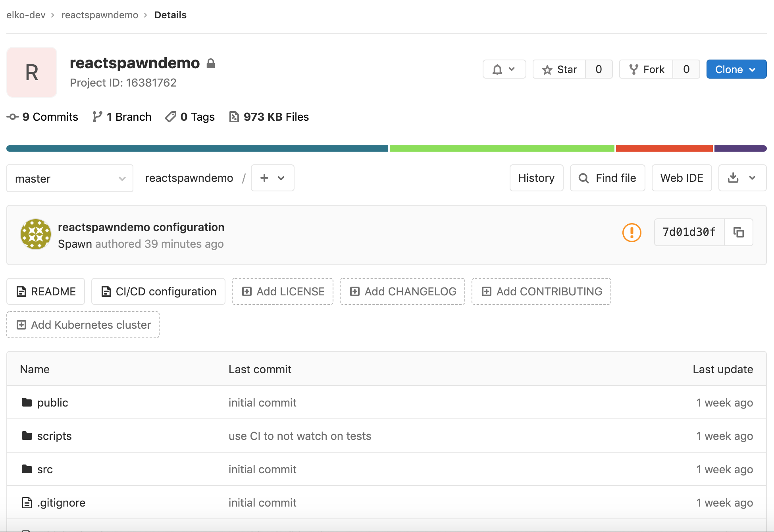Click the download source code icon
Screen dimensions: 774x532
coord(733,178)
